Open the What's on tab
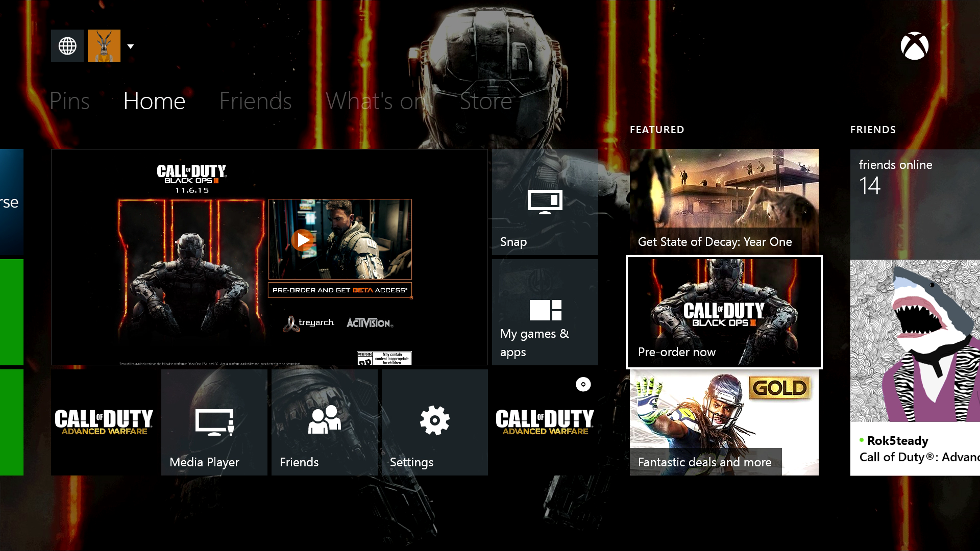 click(375, 101)
